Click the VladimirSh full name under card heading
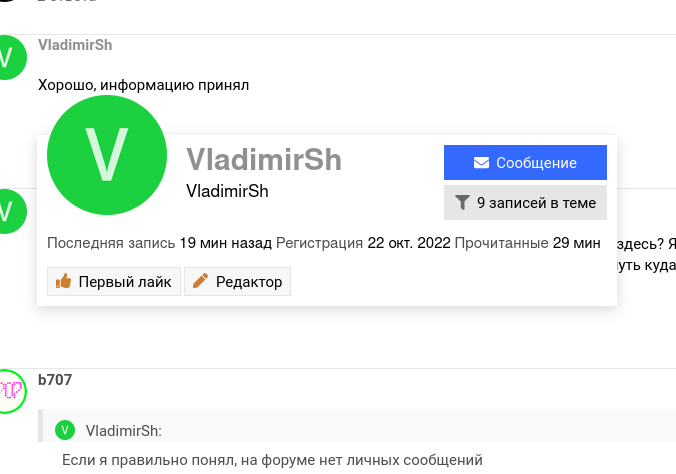This screenshot has height=474, width=676. point(227,191)
